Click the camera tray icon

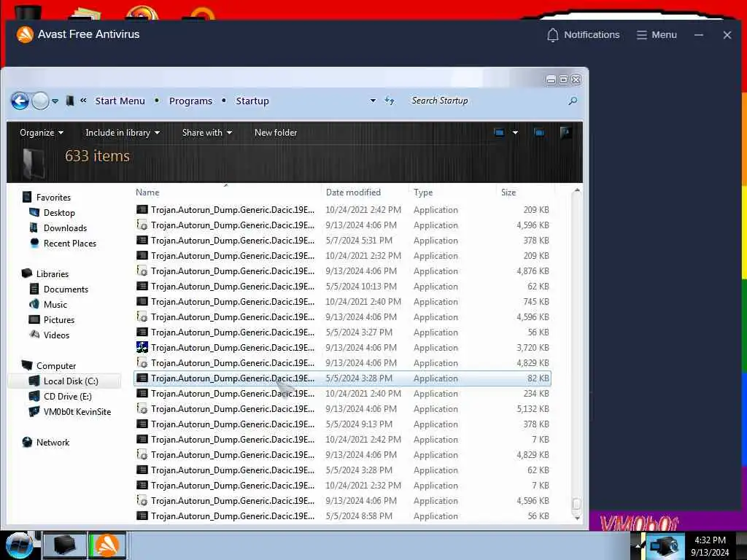pos(664,546)
